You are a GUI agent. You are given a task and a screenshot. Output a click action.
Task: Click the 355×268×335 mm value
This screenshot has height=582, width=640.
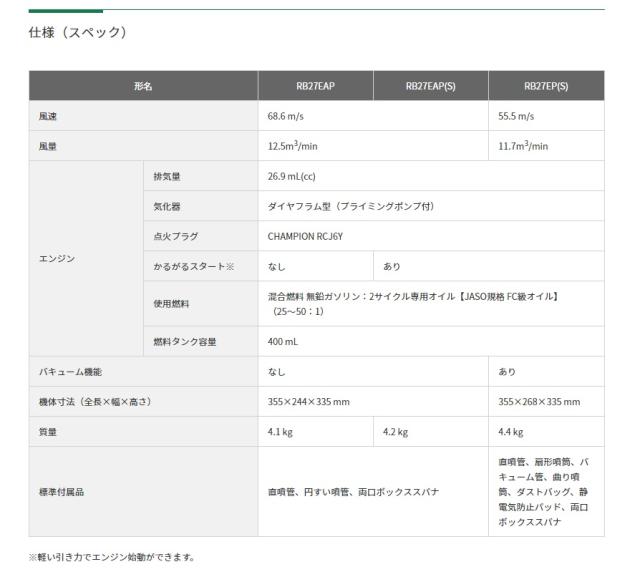pos(539,402)
